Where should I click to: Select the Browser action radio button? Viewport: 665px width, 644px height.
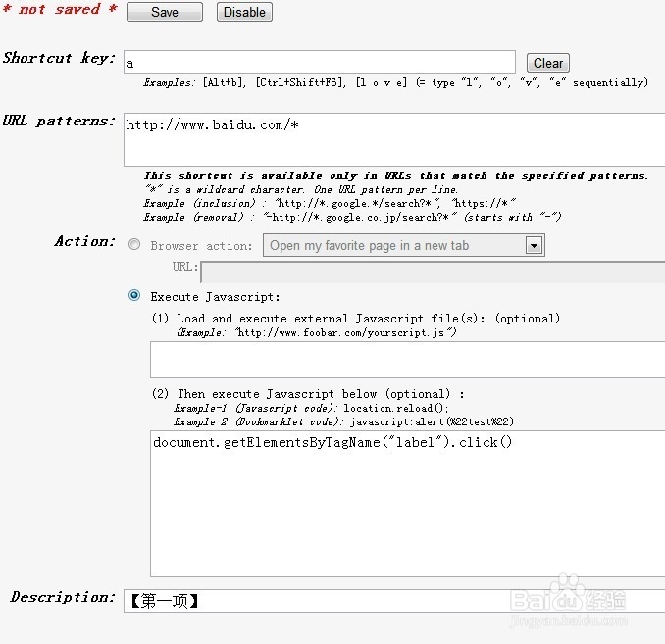click(x=134, y=245)
